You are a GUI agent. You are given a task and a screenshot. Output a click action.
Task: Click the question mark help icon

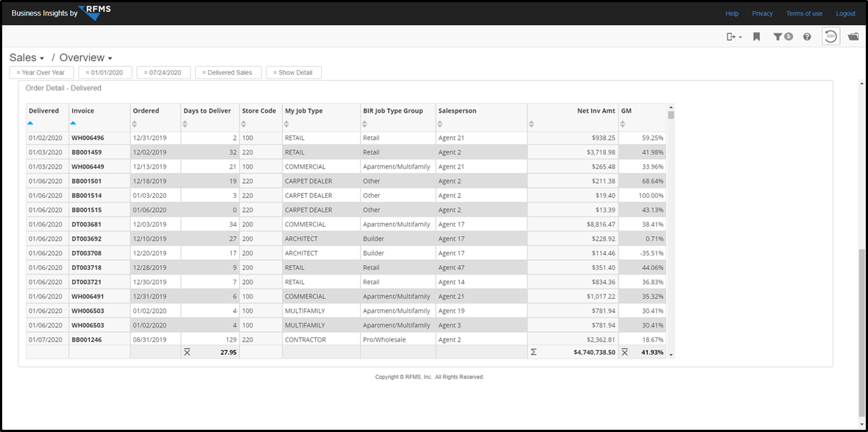click(807, 37)
